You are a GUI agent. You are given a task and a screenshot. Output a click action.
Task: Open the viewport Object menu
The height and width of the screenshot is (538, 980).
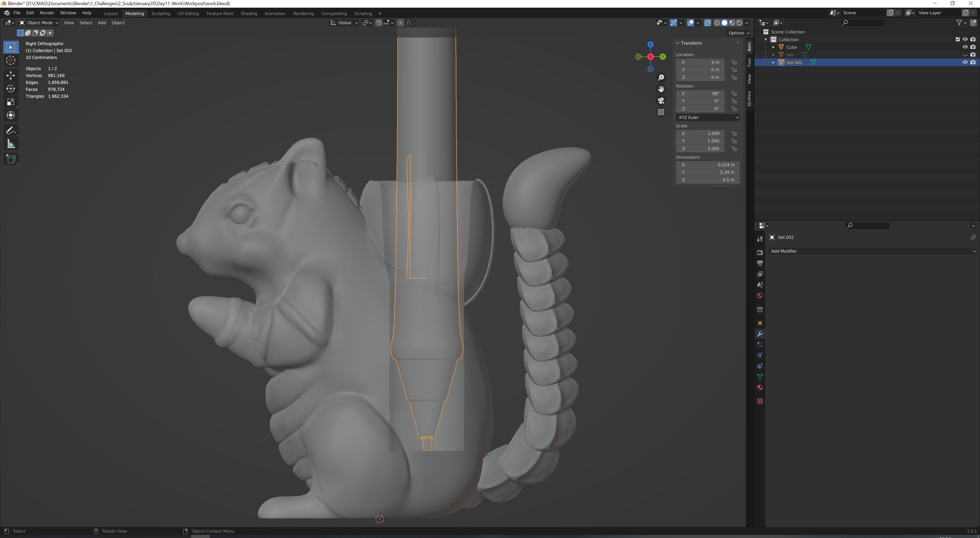click(118, 23)
